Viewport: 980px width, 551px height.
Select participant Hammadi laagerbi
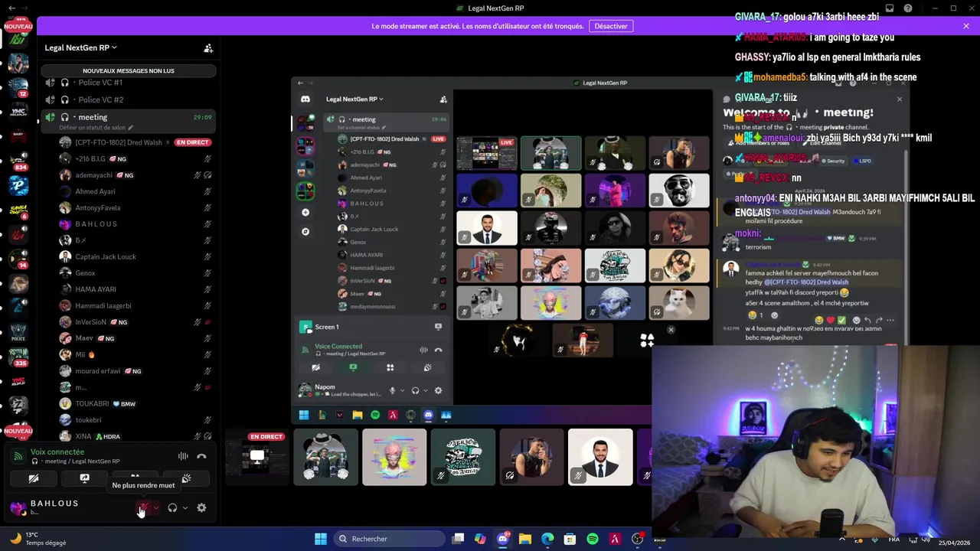[x=136, y=305]
